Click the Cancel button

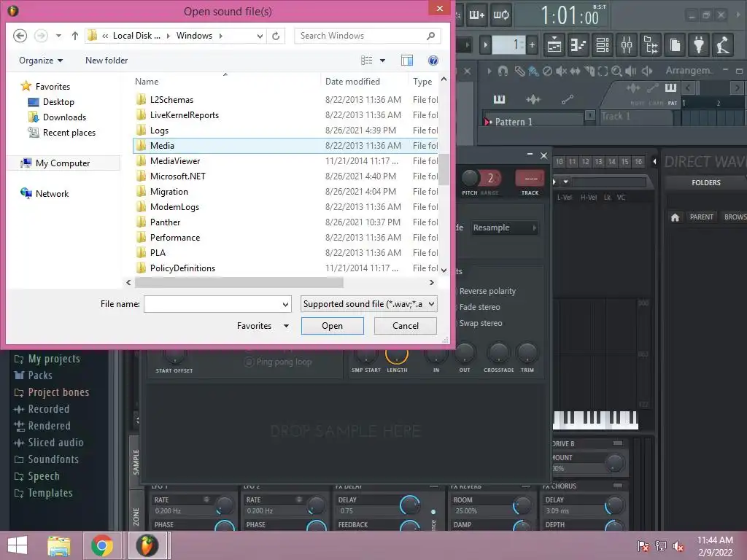406,326
